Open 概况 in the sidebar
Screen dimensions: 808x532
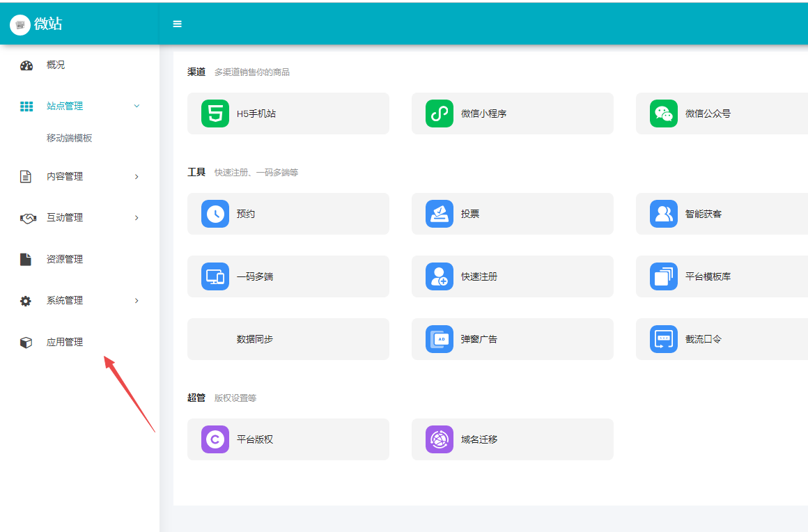pyautogui.click(x=56, y=65)
